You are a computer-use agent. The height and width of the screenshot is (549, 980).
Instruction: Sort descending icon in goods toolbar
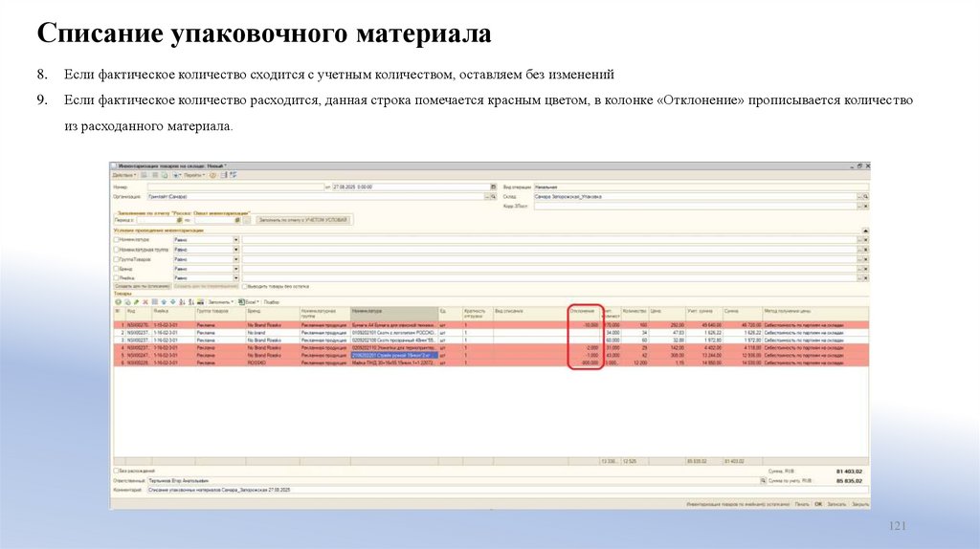[x=191, y=301]
